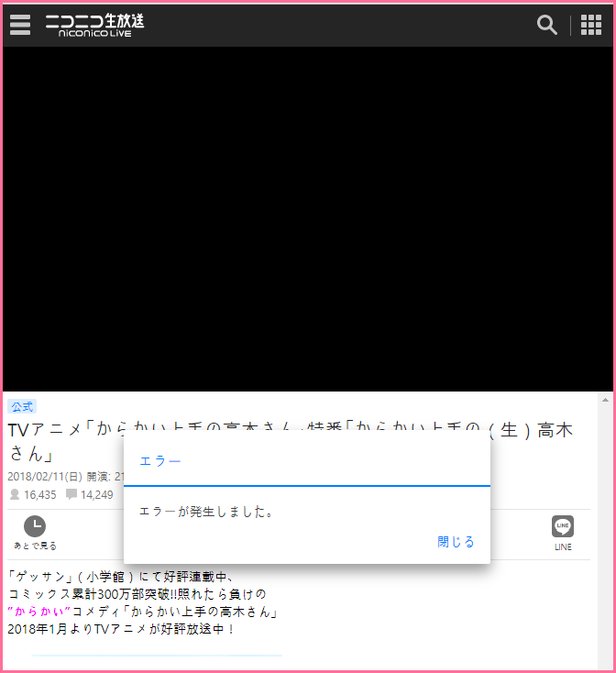Click the 公式 badge

click(x=22, y=406)
